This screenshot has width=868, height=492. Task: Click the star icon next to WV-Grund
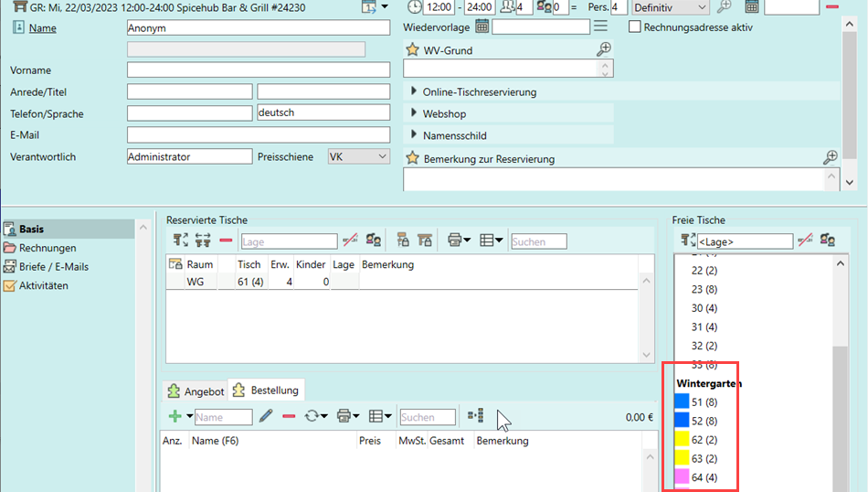point(412,50)
